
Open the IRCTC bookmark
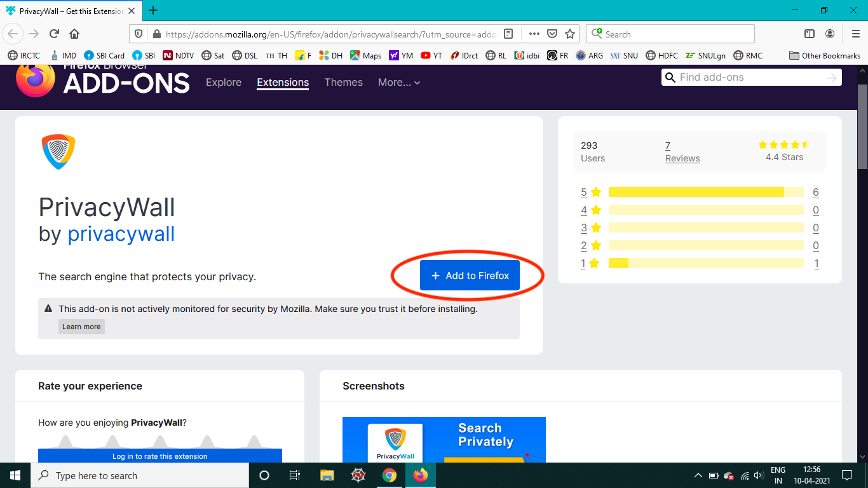[24, 55]
